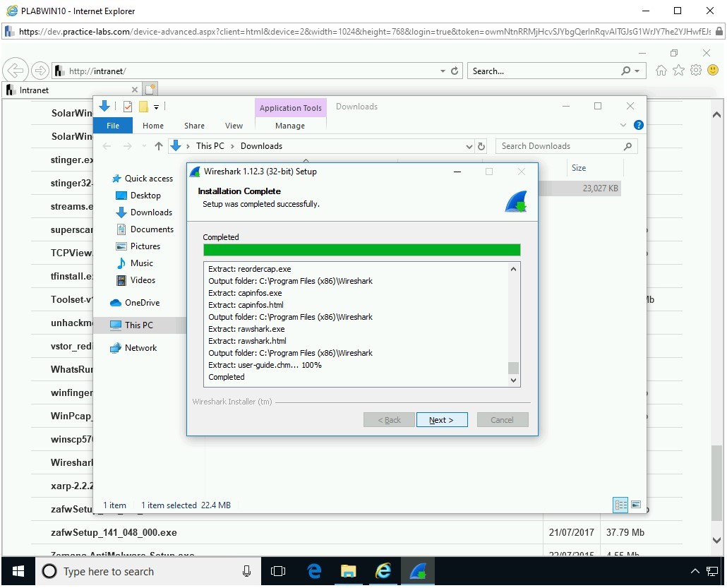
Task: Open the address path history dropdown
Action: (469, 146)
